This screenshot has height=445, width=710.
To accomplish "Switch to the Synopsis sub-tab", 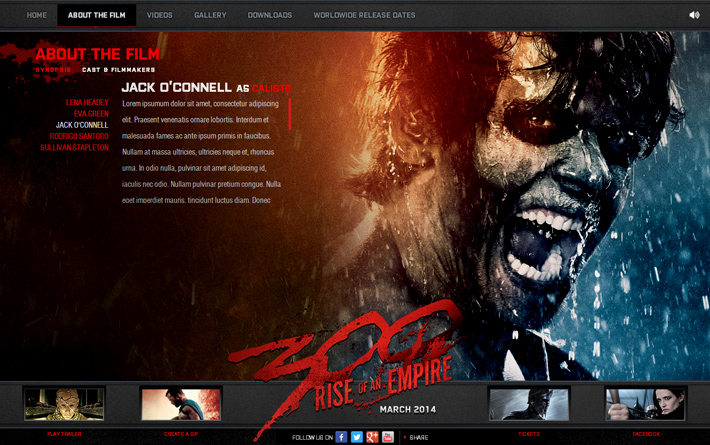I will [x=53, y=70].
